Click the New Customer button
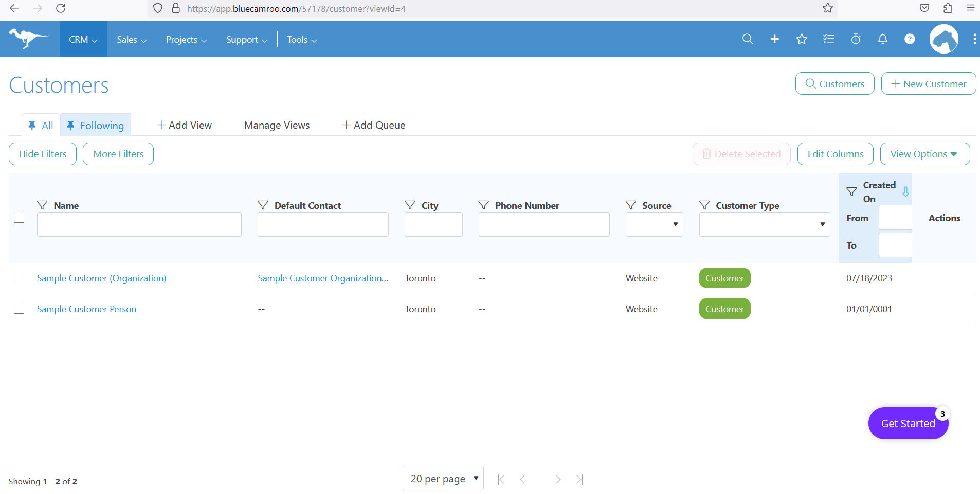 pos(929,83)
